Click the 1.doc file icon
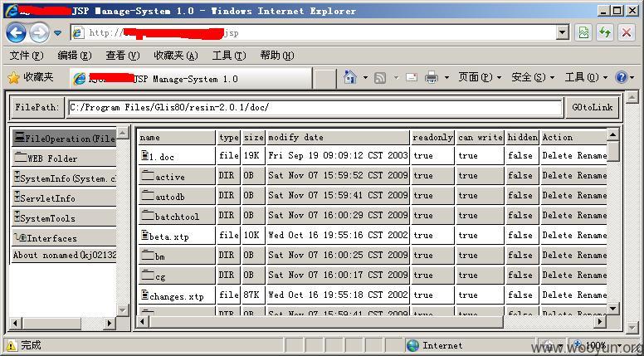Viewport: 644px width, 356px height. tap(144, 155)
